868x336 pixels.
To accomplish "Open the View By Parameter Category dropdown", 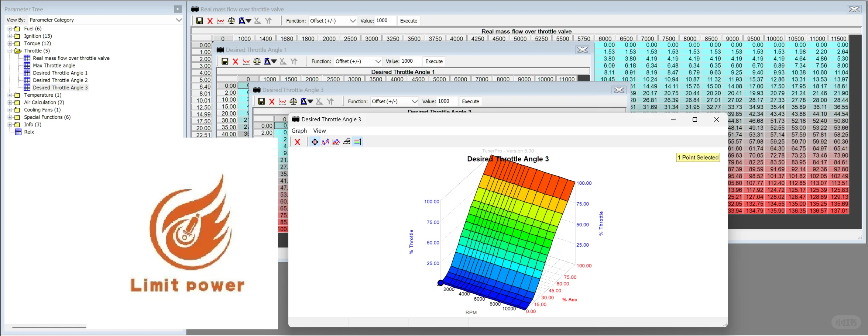I will [179, 20].
